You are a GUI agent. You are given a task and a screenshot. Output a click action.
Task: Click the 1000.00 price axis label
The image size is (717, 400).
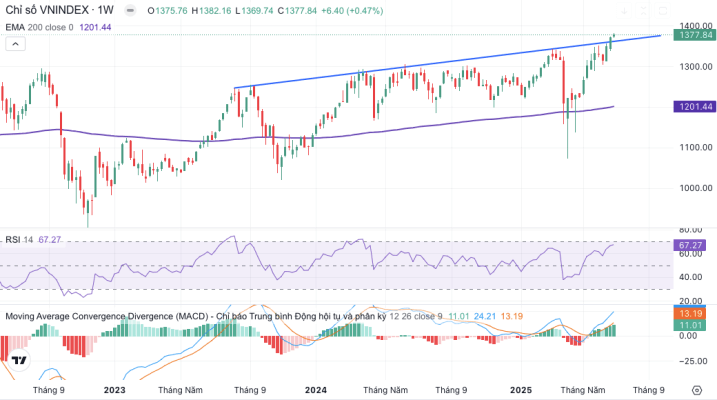696,188
